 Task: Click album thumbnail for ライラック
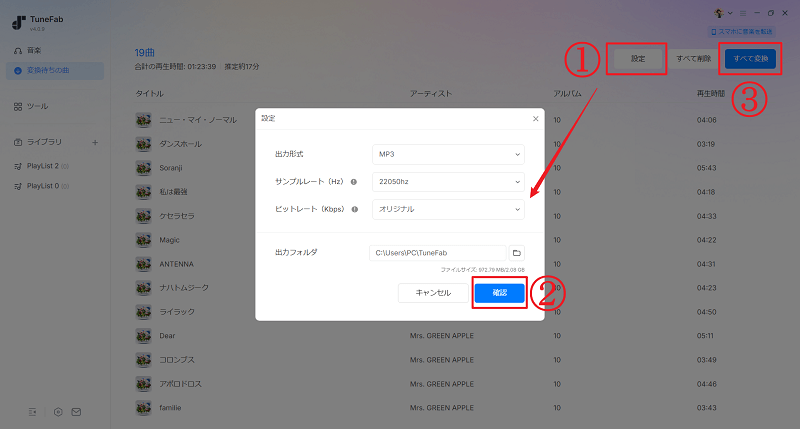143,312
